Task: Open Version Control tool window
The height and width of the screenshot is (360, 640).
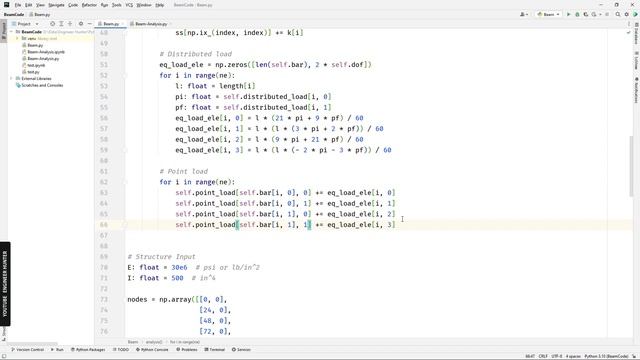Action: point(27,350)
